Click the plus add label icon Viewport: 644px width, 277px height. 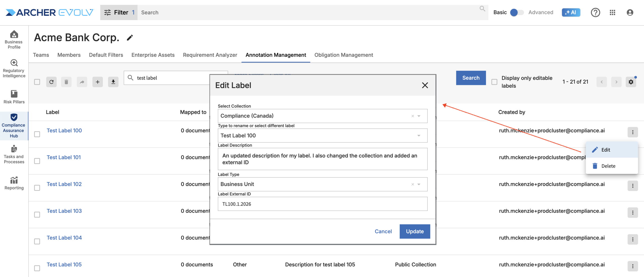tap(98, 82)
